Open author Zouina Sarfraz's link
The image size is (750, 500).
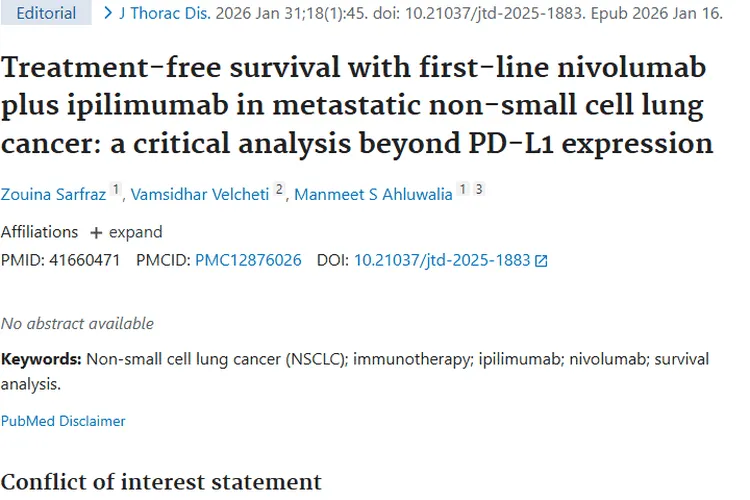tap(53, 194)
